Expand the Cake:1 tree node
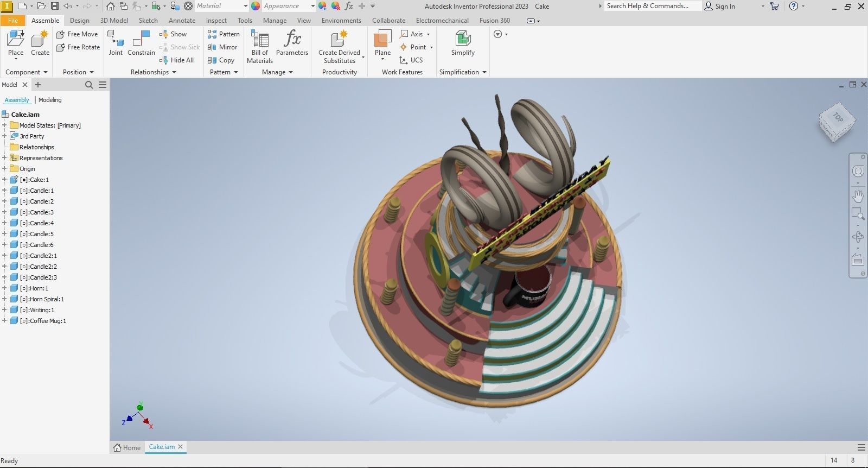Screen dimensions: 868x468 tap(4, 180)
